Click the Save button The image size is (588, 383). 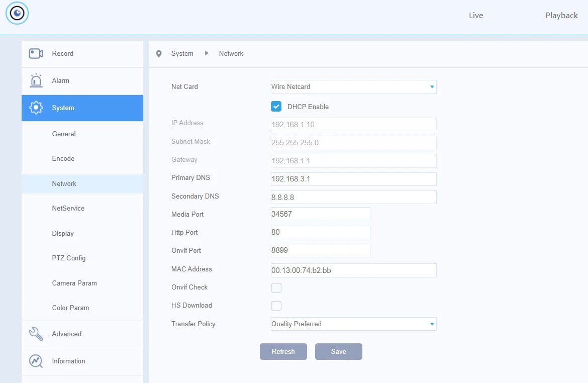339,351
